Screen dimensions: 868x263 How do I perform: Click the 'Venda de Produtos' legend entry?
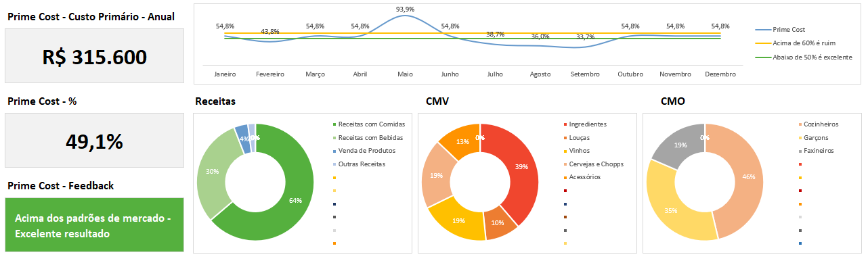(364, 151)
